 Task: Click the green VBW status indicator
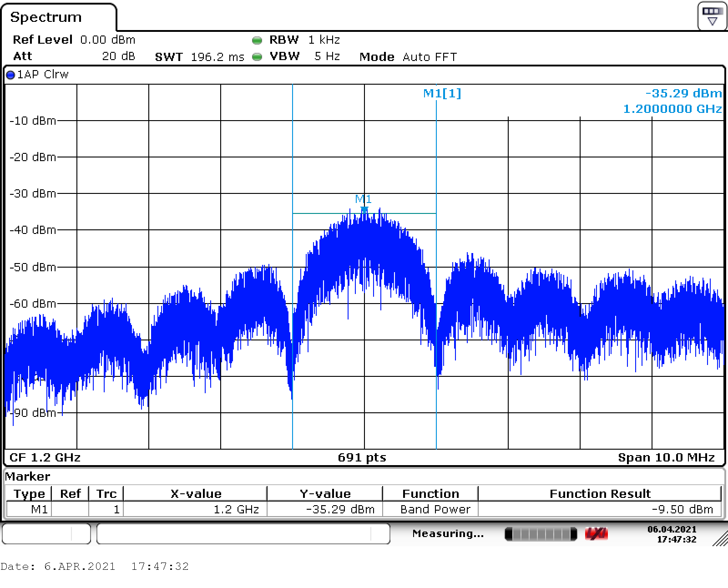tap(257, 57)
